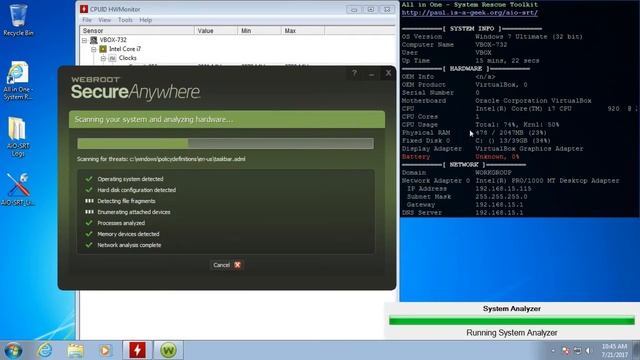Click the network tray icon
Screen dimensions: 640x360
coord(577,351)
